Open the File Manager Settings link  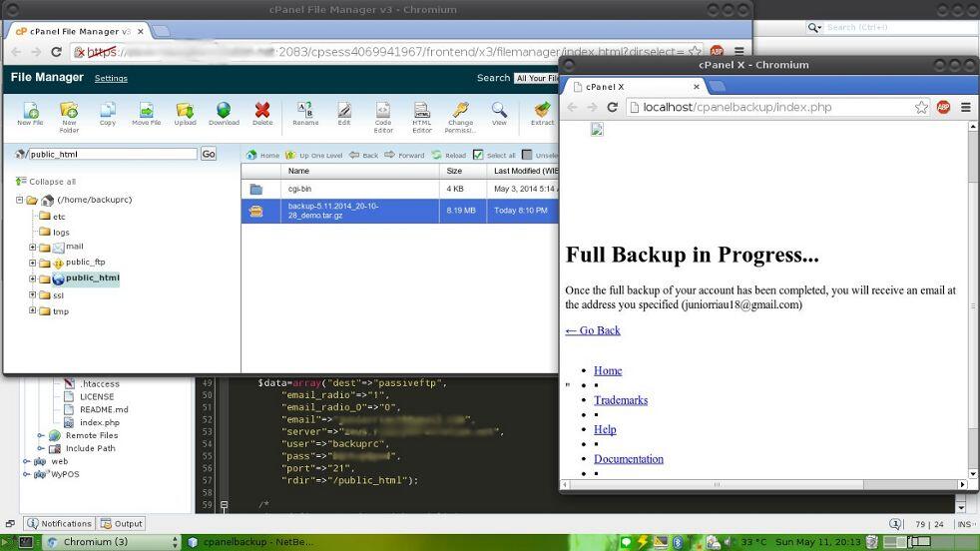(x=111, y=78)
